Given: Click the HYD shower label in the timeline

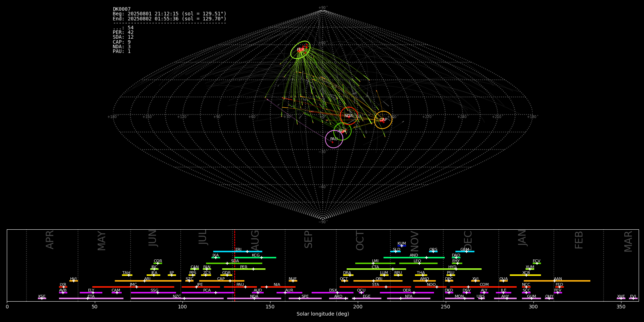Looking at the screenshot, I should 452,267.
